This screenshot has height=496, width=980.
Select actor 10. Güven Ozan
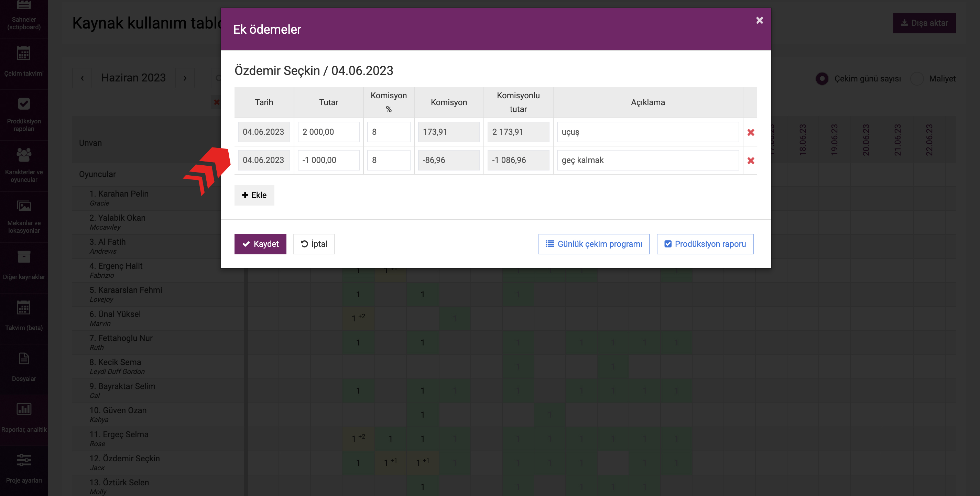click(x=118, y=410)
